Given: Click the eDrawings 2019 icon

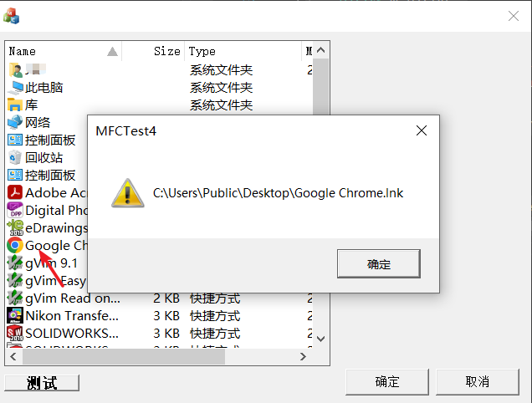Looking at the screenshot, I should [15, 227].
